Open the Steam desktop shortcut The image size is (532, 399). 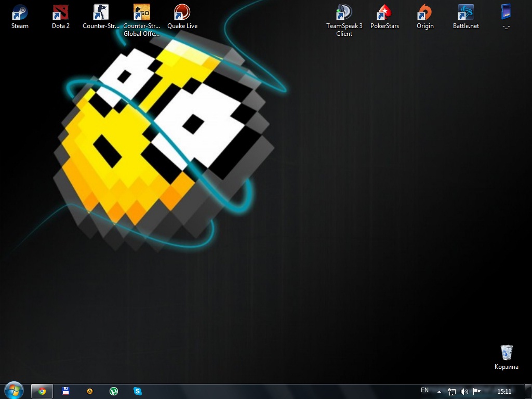pyautogui.click(x=20, y=12)
